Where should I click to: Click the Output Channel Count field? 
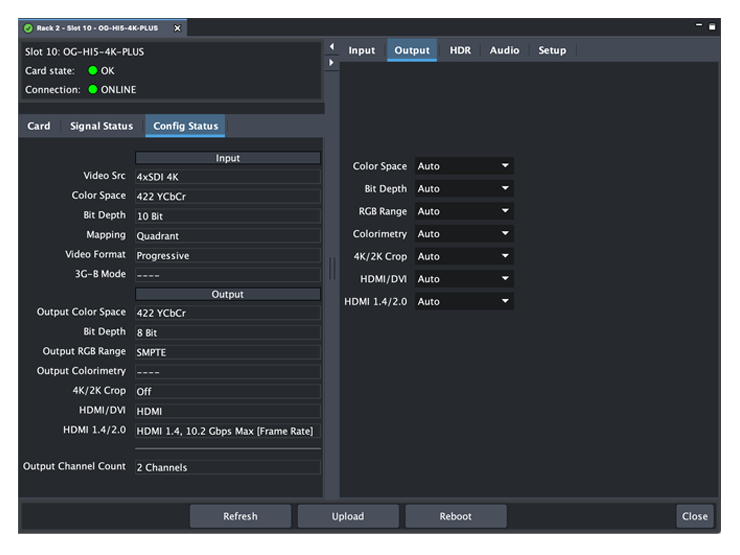pos(227,467)
